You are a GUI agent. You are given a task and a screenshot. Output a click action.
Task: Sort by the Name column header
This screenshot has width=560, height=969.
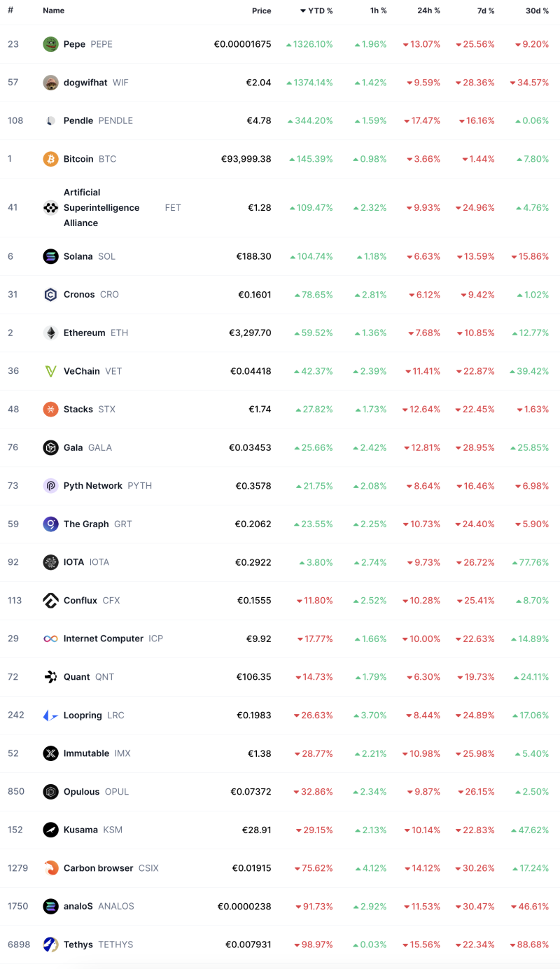coord(53,11)
